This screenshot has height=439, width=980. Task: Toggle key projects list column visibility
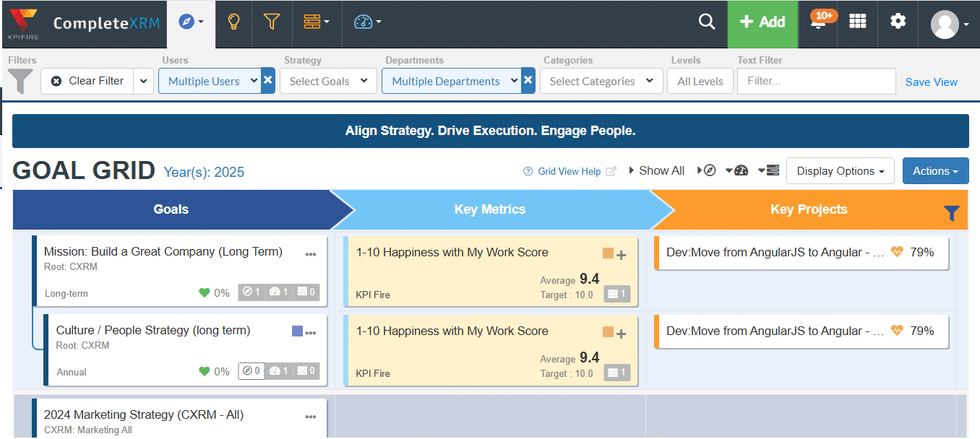point(769,170)
